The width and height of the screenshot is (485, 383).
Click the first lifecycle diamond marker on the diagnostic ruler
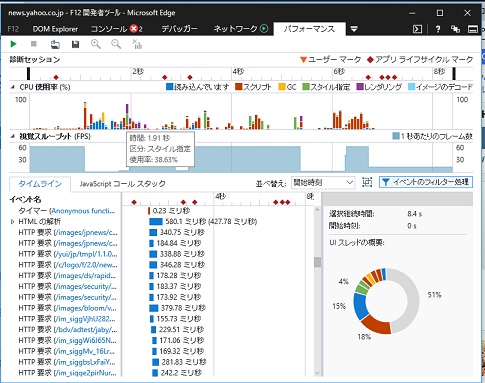pyautogui.click(x=56, y=77)
